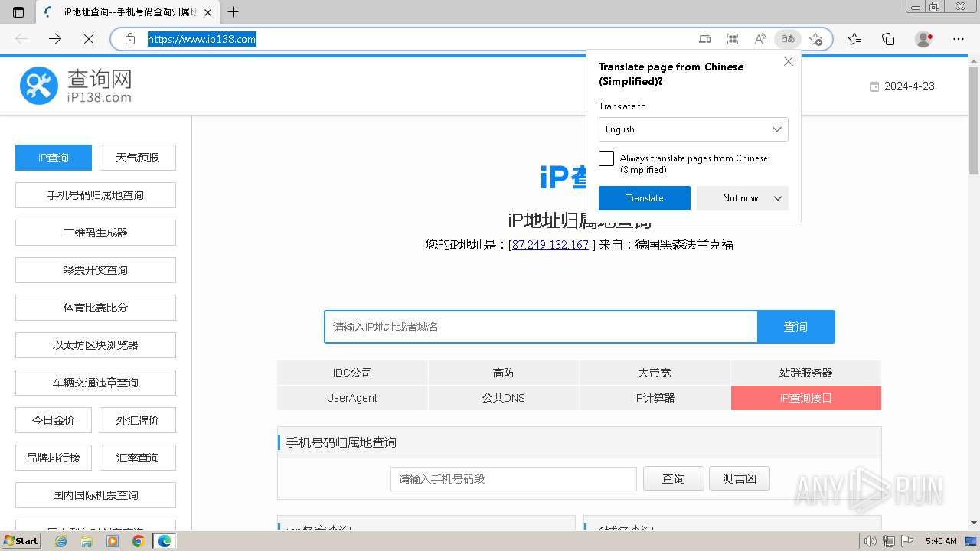Open the 天气预报 sidebar item
Screen dimensions: 980x551
(138, 158)
